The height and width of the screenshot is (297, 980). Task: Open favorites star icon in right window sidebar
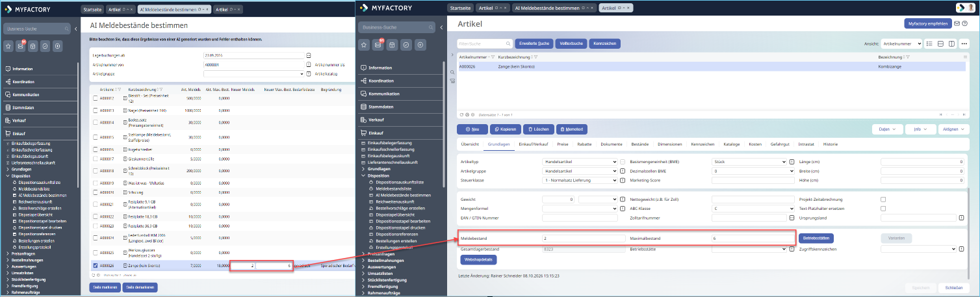click(365, 45)
